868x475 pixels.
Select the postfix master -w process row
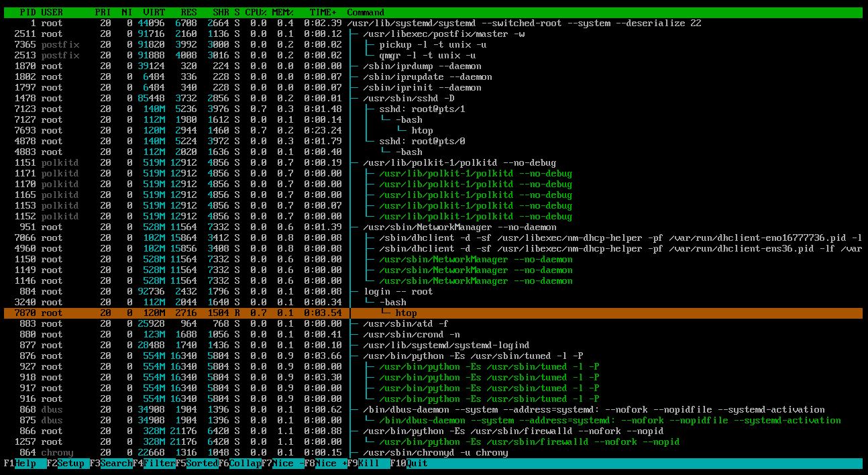click(433, 34)
